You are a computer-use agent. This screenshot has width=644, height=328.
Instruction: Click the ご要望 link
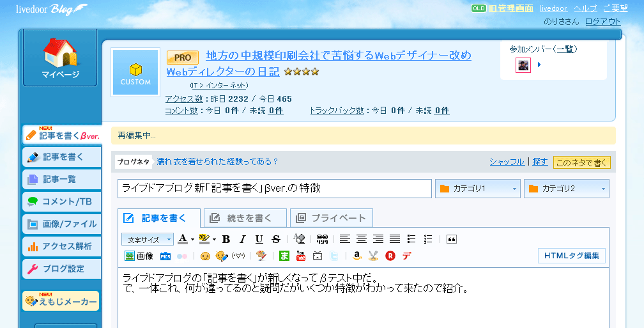[616, 8]
